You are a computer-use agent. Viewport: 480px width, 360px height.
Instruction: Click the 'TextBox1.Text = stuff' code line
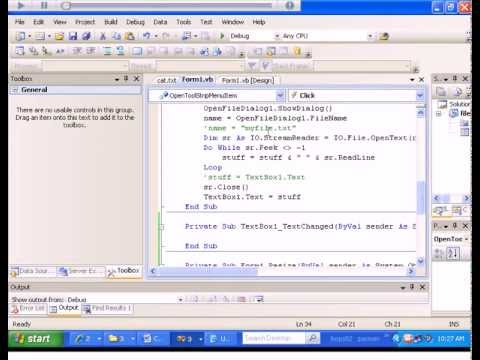[x=252, y=197]
